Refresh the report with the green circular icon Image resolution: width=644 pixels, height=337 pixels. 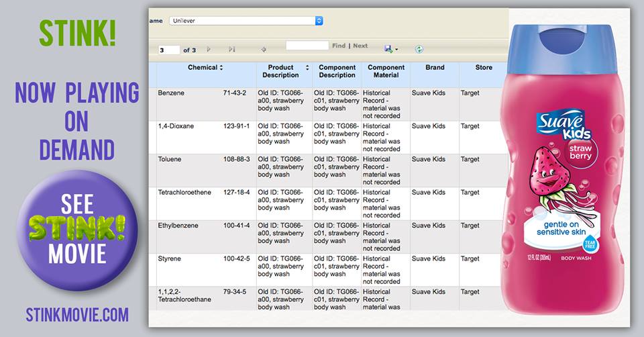419,49
